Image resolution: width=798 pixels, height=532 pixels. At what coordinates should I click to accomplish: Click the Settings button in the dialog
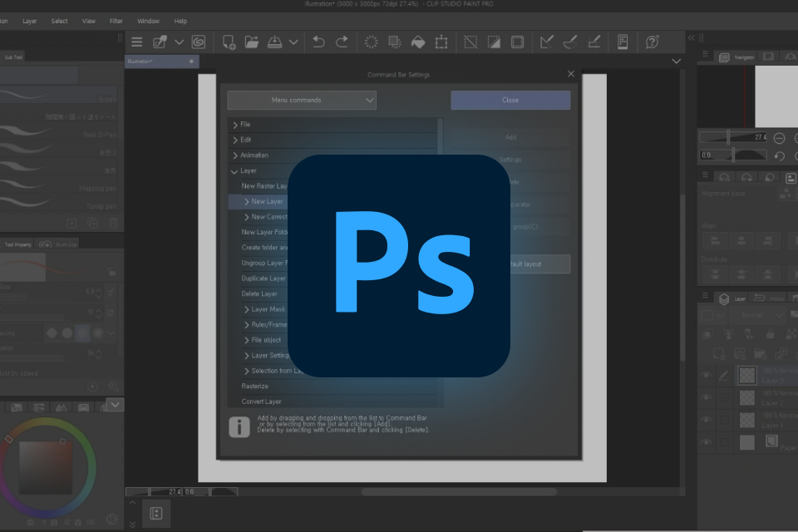point(510,160)
